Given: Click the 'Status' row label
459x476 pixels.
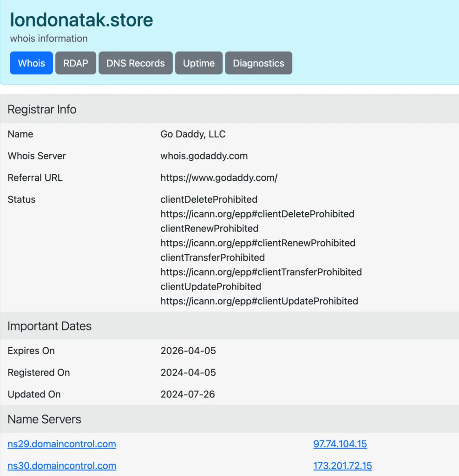Looking at the screenshot, I should 21,199.
